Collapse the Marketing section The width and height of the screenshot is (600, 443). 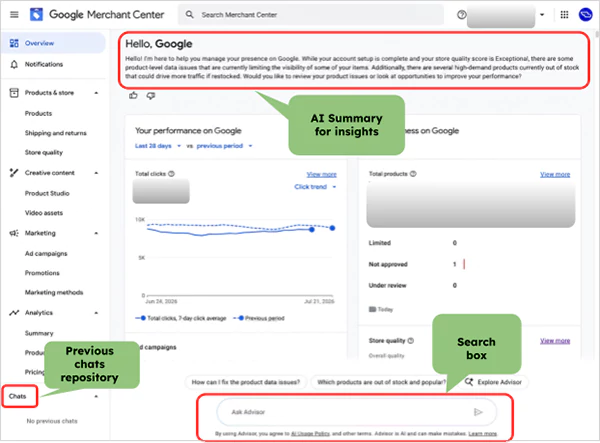96,233
